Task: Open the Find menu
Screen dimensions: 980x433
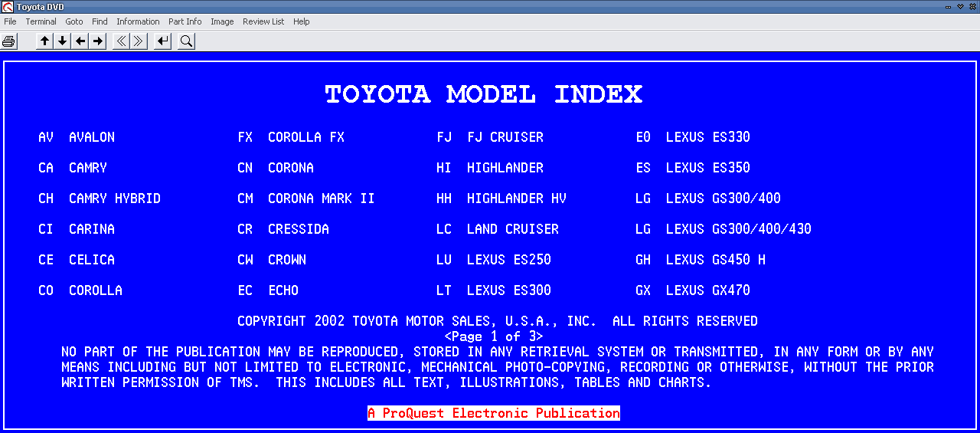Action: tap(100, 21)
